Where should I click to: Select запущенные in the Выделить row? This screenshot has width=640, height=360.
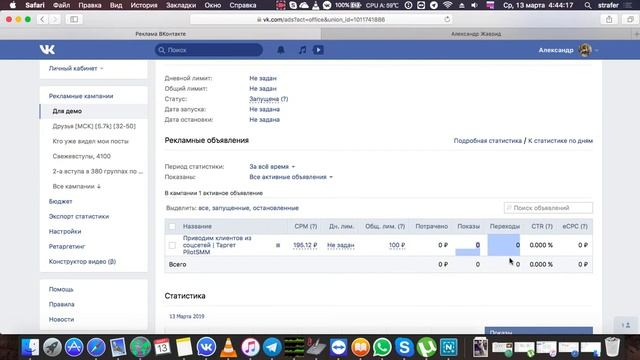[231, 208]
